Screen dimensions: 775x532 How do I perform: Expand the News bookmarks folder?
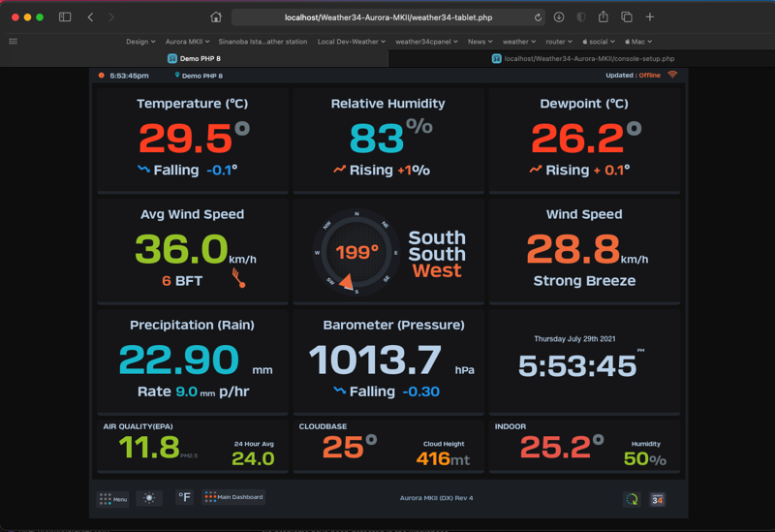tap(480, 42)
